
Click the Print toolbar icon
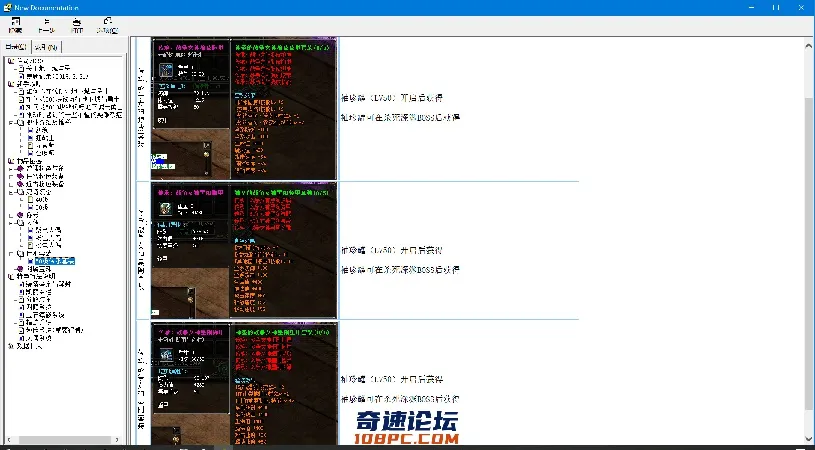[x=77, y=25]
